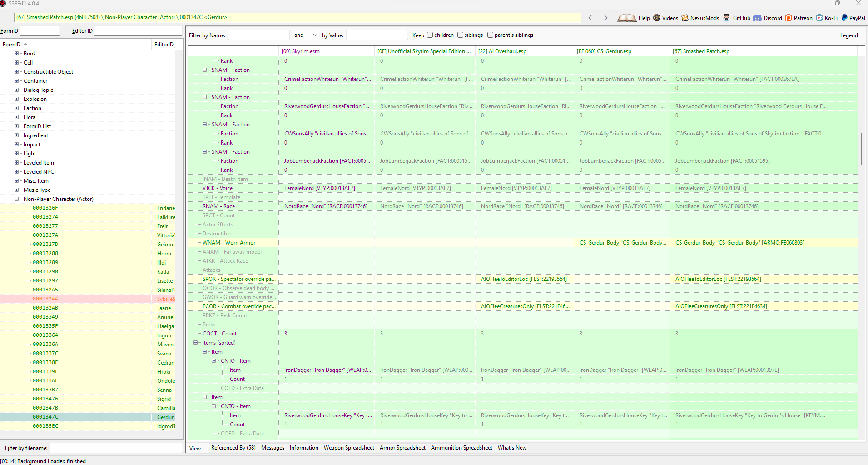Expand the Constructible Object node

(x=17, y=71)
